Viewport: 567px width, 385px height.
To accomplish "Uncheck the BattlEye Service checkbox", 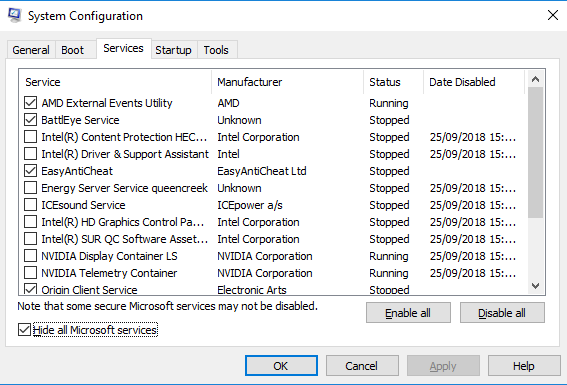I will [30, 120].
